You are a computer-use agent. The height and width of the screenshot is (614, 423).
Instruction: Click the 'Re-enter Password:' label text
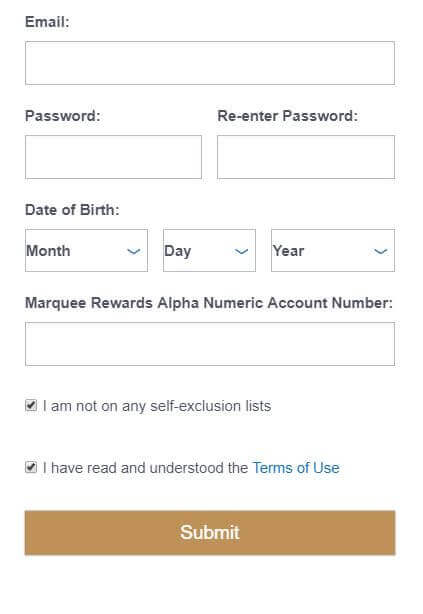pos(288,116)
